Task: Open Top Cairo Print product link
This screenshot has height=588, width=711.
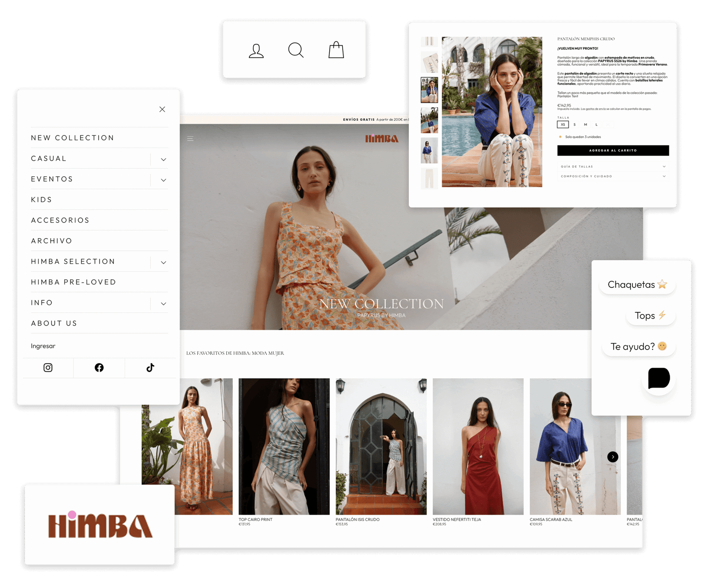Action: (x=256, y=520)
